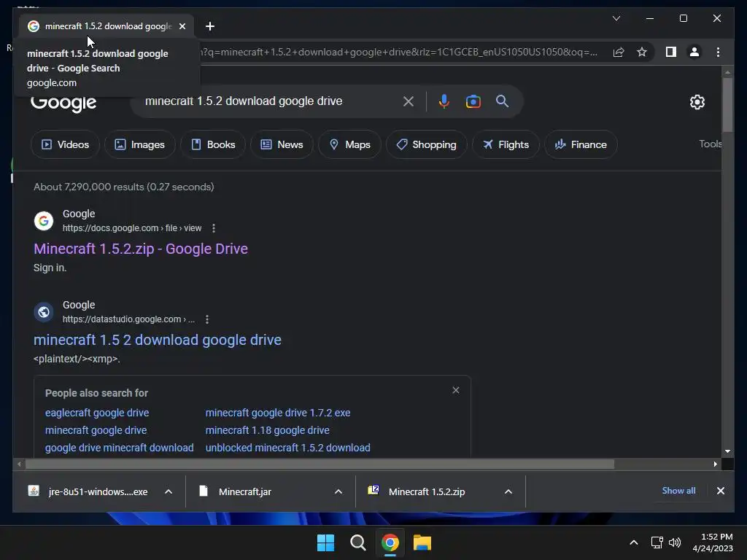Dismiss the People also search for box
This screenshot has width=747, height=560.
(455, 390)
